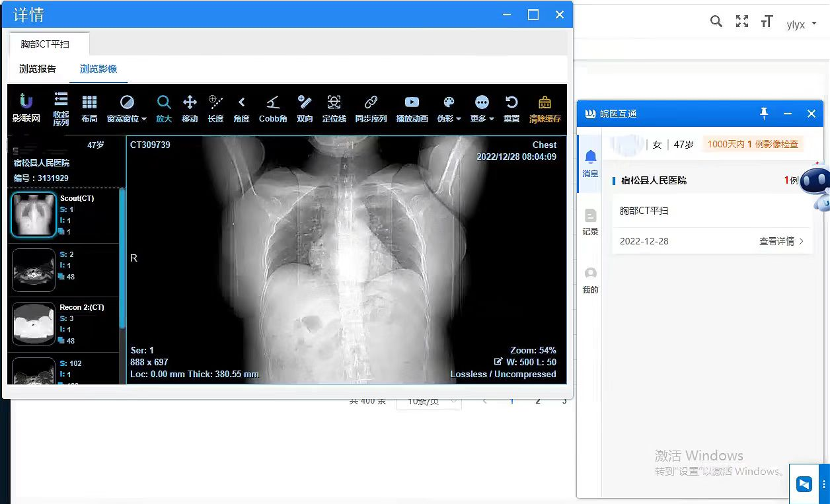Collapse the series list with 收起序列
Image resolution: width=830 pixels, height=504 pixels.
pos(61,109)
